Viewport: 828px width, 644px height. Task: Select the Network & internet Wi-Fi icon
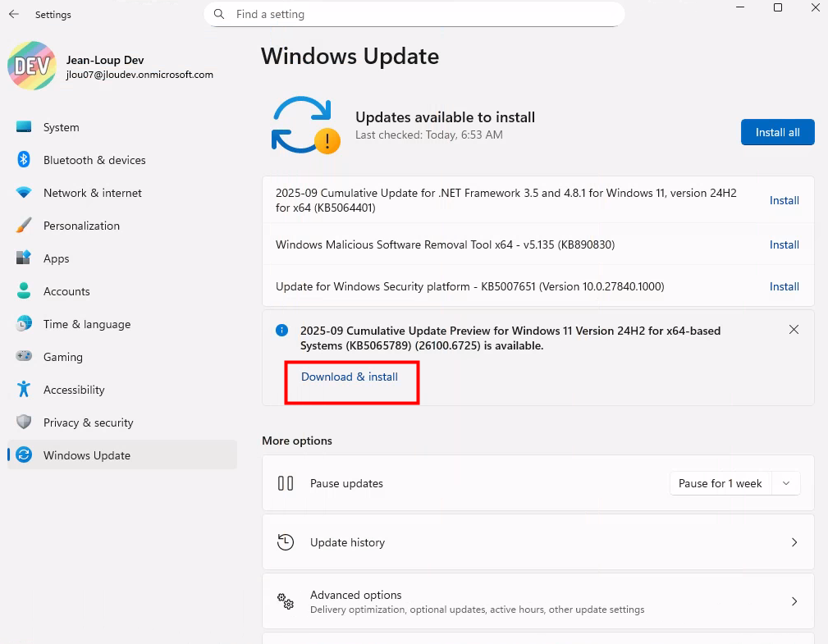[24, 193]
